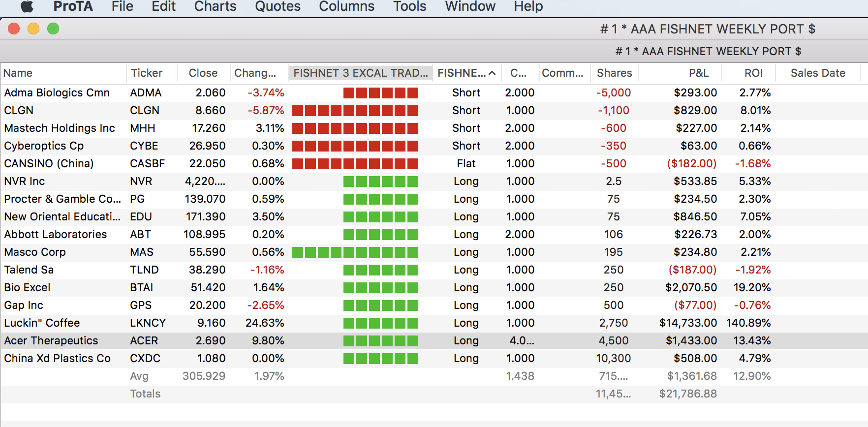Image resolution: width=868 pixels, height=427 pixels.
Task: Click the green zoom window button
Action: tap(53, 29)
